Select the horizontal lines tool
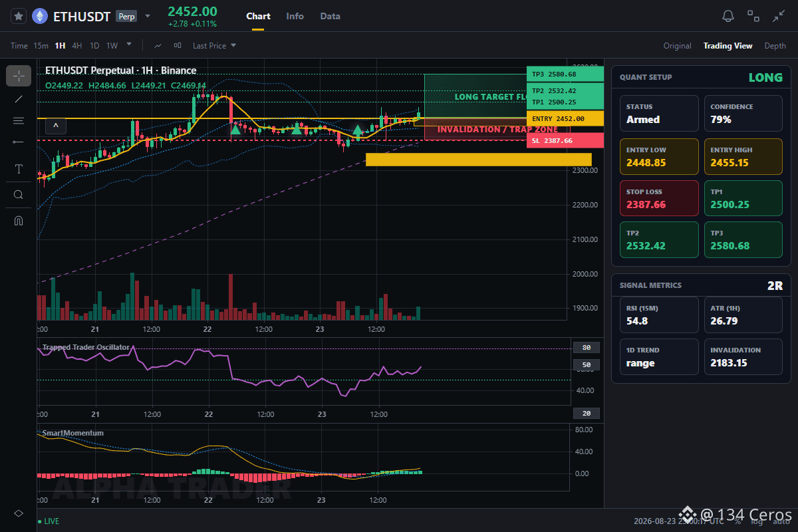This screenshot has width=798, height=532. click(19, 120)
